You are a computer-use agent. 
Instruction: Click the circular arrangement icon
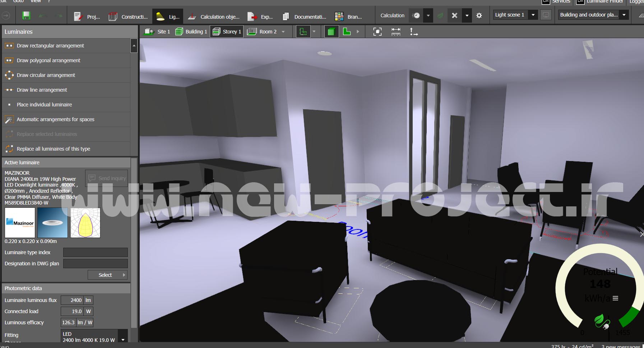tap(9, 75)
